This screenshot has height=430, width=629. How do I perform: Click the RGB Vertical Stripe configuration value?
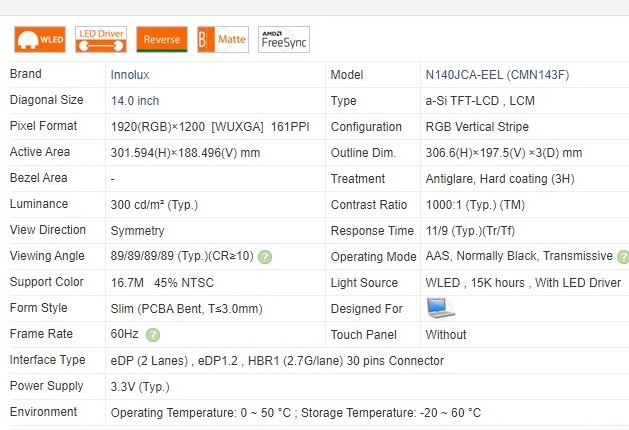pyautogui.click(x=477, y=127)
